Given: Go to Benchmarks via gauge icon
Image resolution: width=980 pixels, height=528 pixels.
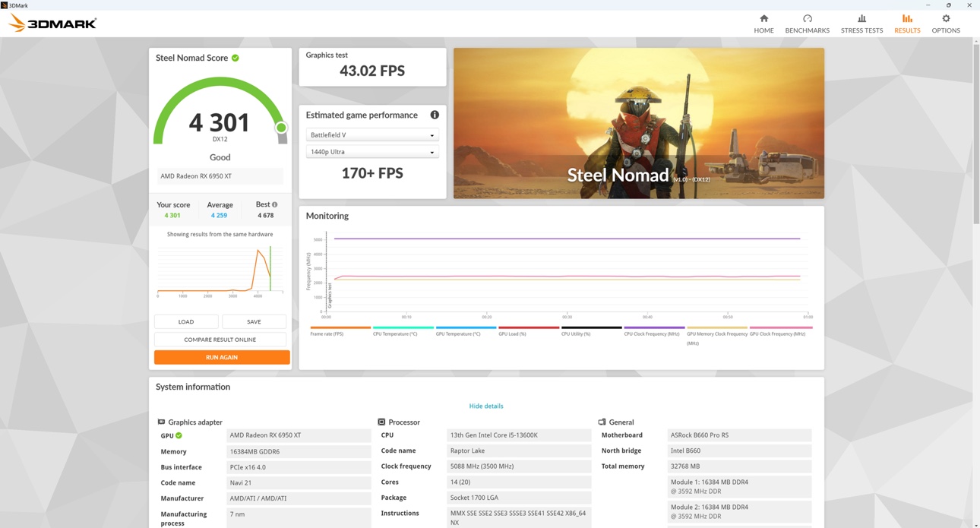Looking at the screenshot, I should (807, 18).
